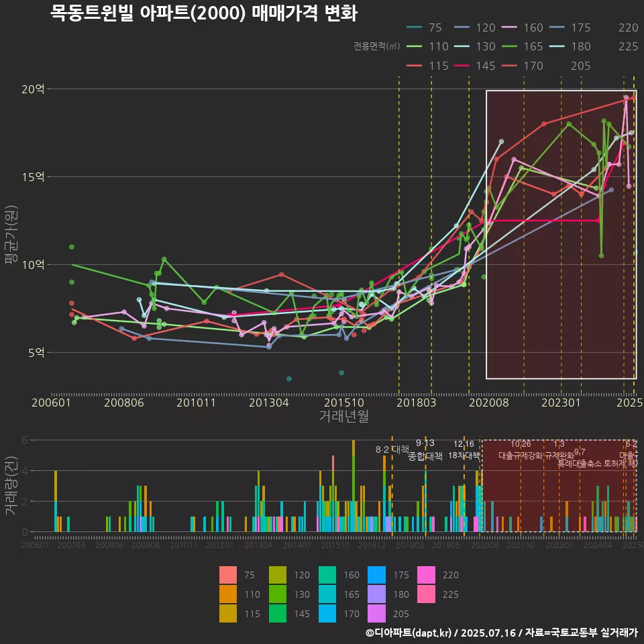Click 201803 on the price chart x-axis
Screen dimensions: 644x644
tap(416, 402)
